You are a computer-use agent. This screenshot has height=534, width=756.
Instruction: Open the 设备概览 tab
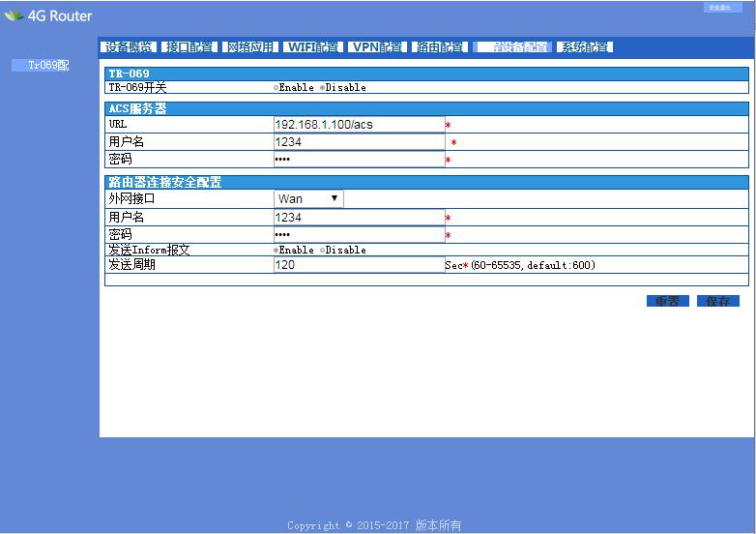tap(130, 47)
